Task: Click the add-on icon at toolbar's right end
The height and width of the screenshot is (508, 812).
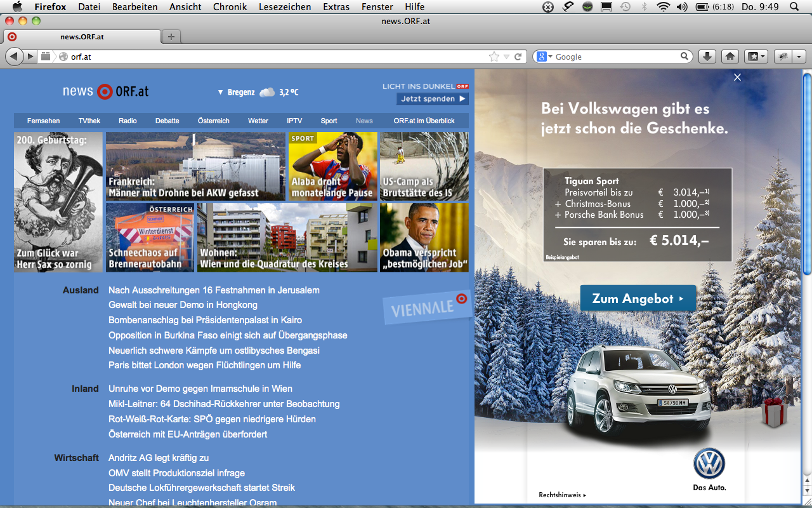Action: click(x=783, y=57)
